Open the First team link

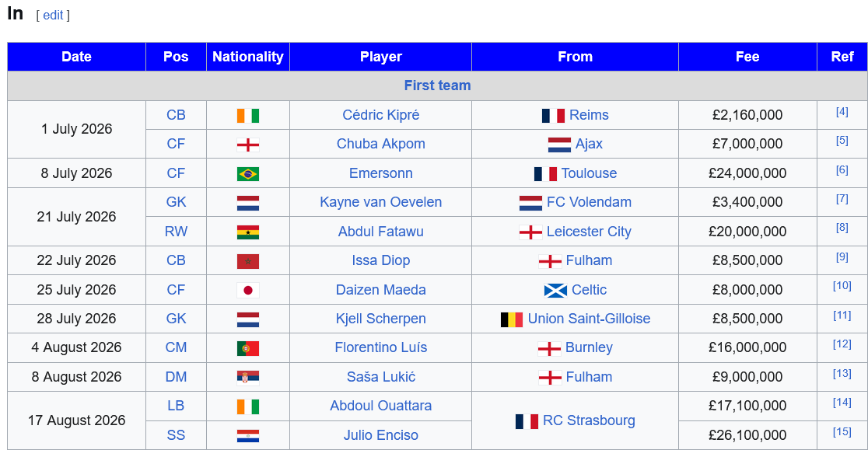[437, 85]
